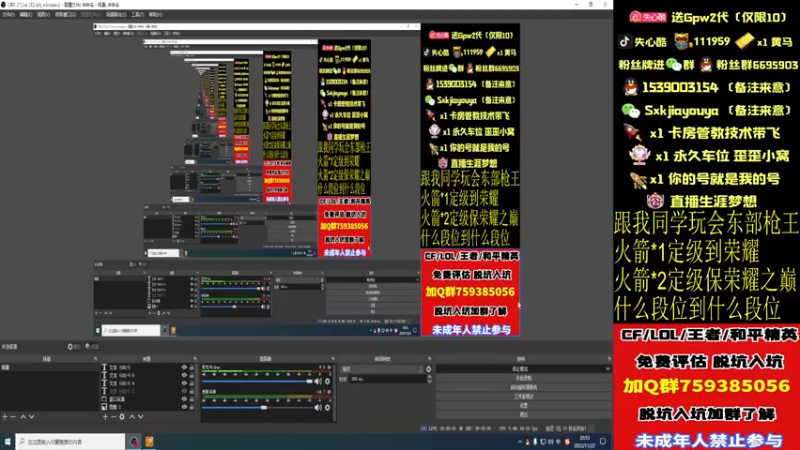Hide the 文本 (GDI+) 4 source
The image size is (800, 450).
(184, 383)
